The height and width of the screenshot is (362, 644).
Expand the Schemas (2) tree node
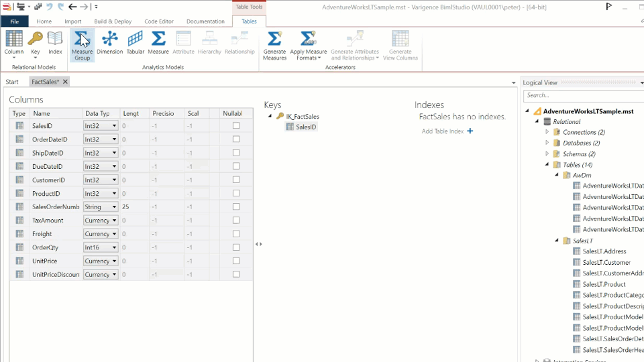[547, 154]
